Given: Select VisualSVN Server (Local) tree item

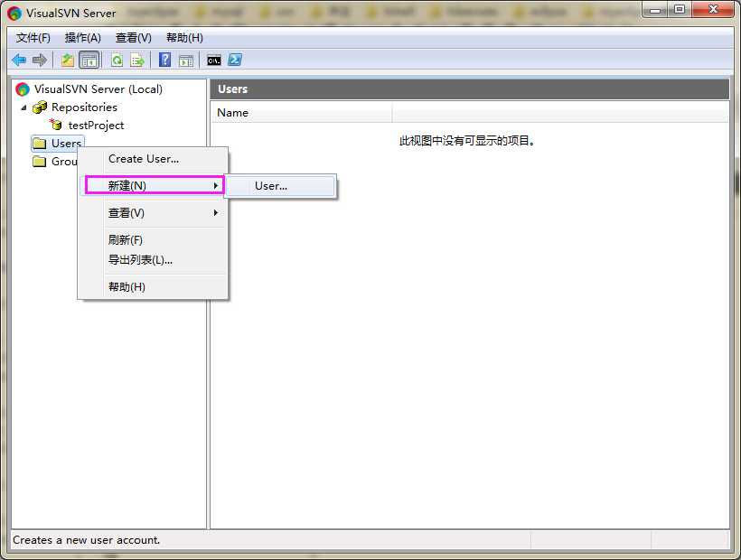Looking at the screenshot, I should coord(98,89).
